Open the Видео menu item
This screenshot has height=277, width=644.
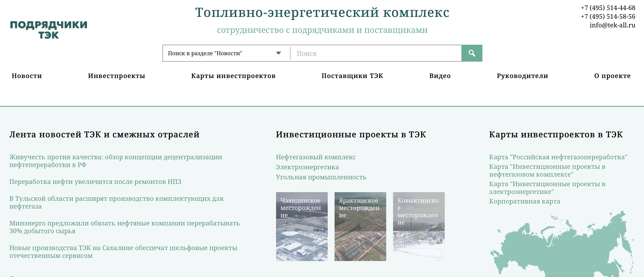440,76
